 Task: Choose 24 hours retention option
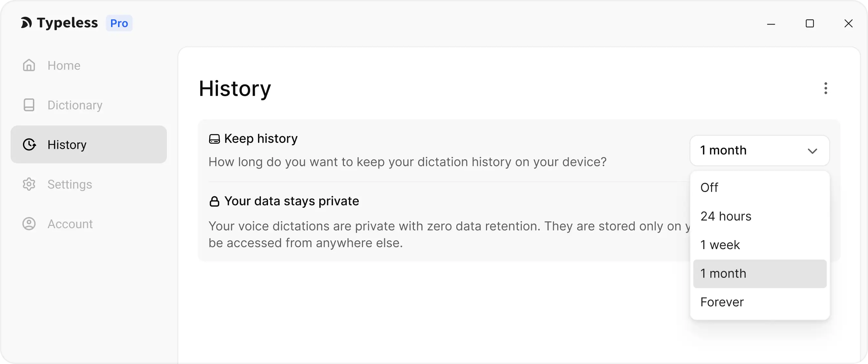(x=726, y=216)
